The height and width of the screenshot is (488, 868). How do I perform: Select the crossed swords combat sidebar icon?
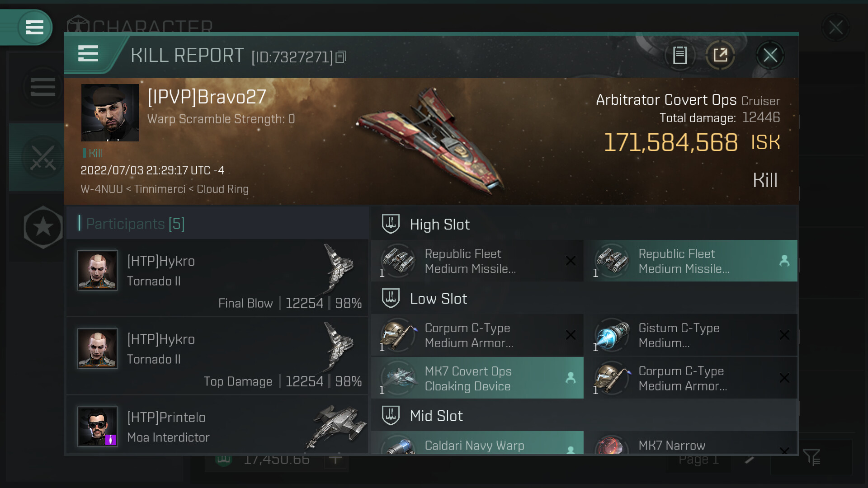tap(43, 158)
